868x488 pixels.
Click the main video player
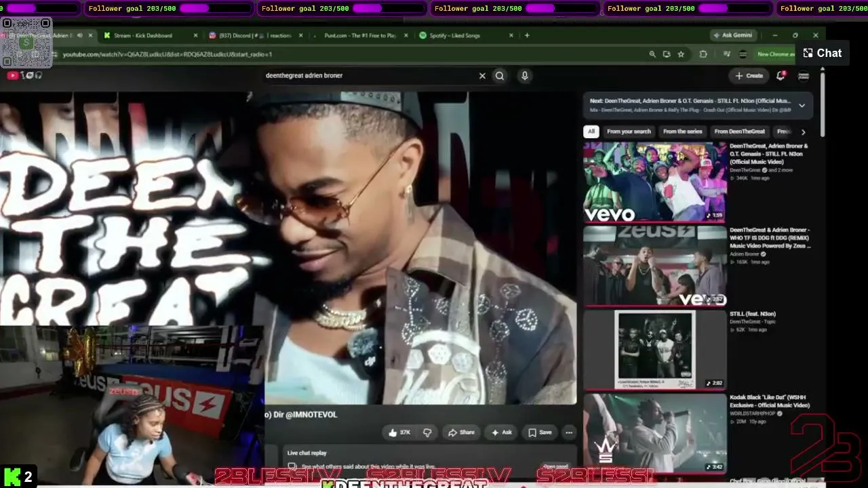tap(288, 247)
